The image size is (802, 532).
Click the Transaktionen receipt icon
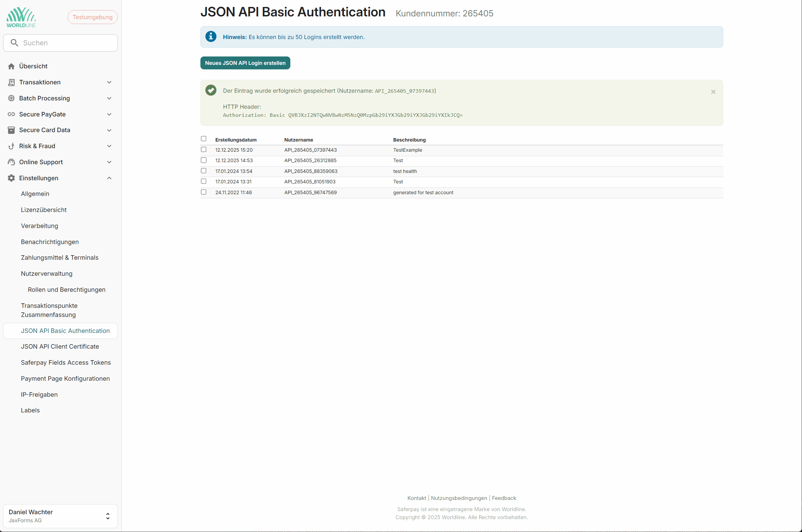pos(11,82)
